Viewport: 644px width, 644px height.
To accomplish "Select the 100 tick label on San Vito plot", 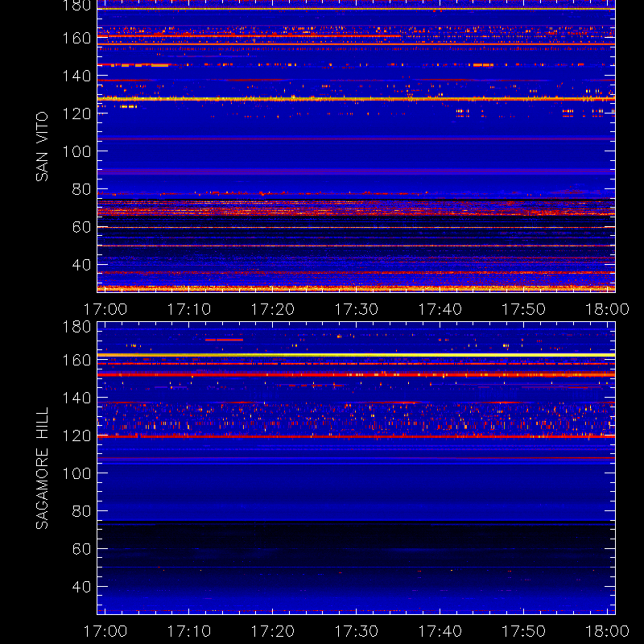I will [x=76, y=151].
